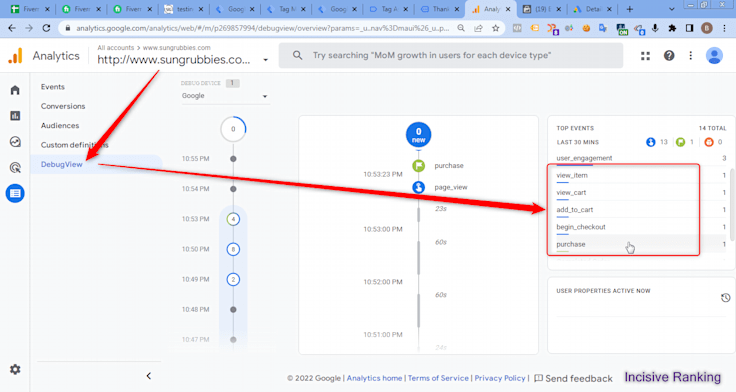Open the Google debug device dropdown
This screenshot has width=736, height=392.
[x=225, y=96]
